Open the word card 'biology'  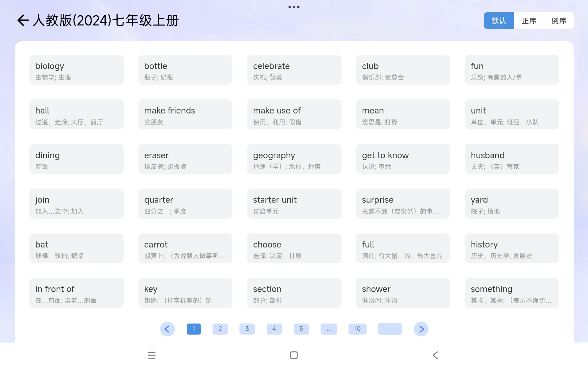(77, 70)
